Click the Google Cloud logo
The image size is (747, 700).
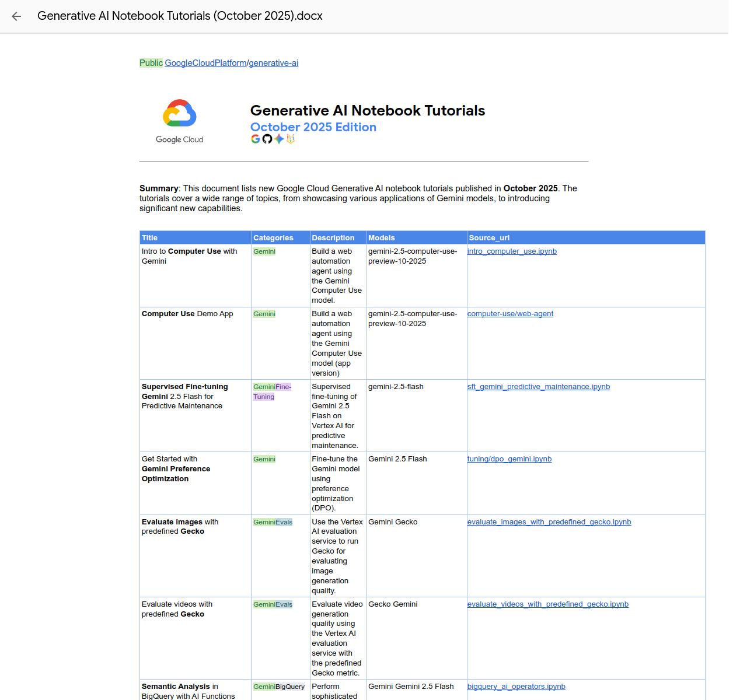point(179,121)
